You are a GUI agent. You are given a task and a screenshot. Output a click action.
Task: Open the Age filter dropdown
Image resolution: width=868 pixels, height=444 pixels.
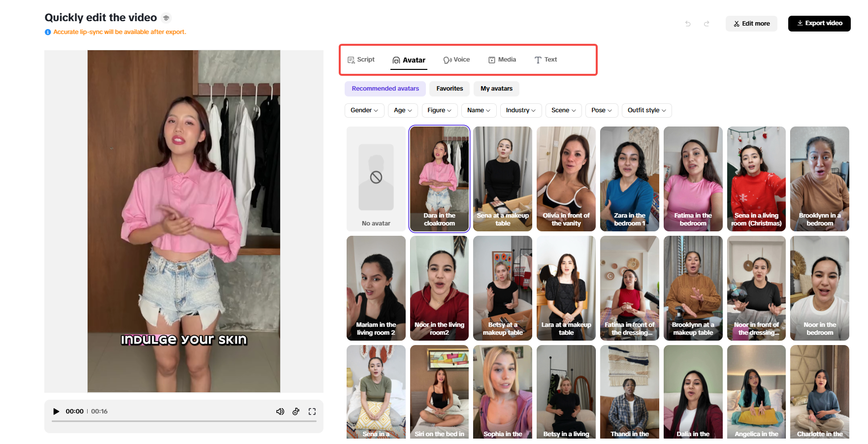(x=403, y=110)
